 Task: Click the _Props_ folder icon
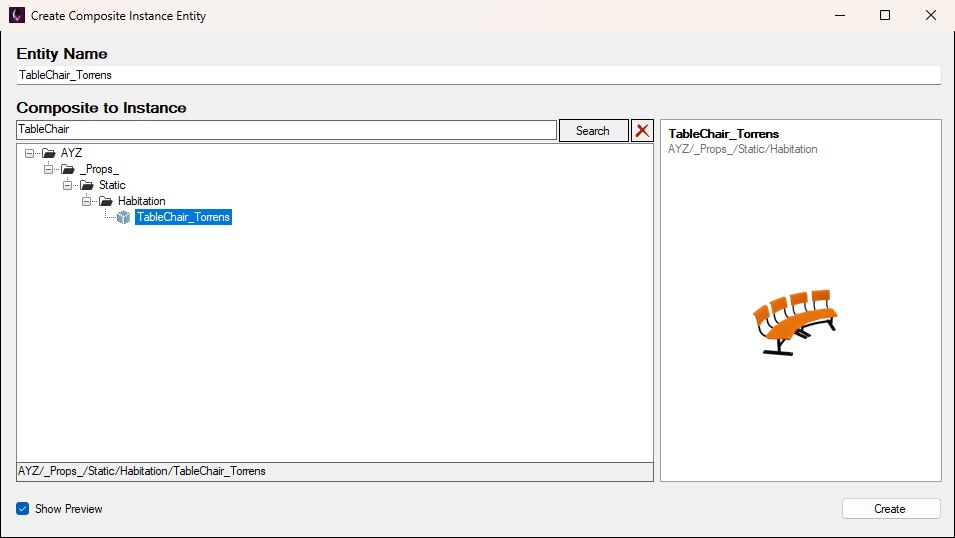coord(68,169)
